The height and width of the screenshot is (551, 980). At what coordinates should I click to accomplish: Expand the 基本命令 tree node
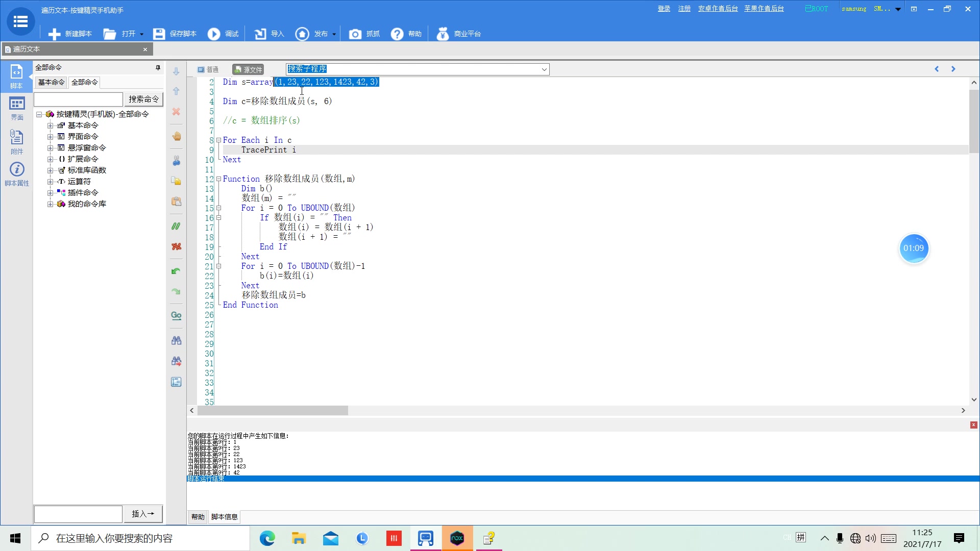50,126
